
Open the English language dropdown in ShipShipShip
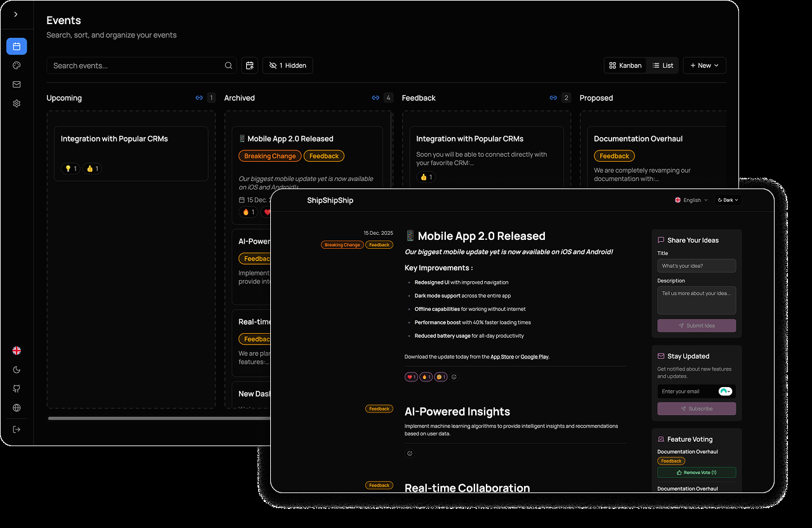(691, 200)
